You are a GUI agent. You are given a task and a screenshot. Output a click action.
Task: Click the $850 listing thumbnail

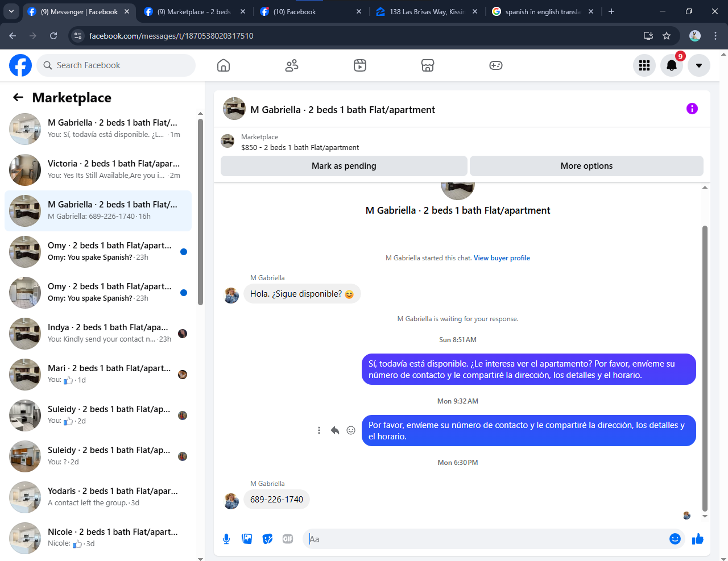[227, 141]
